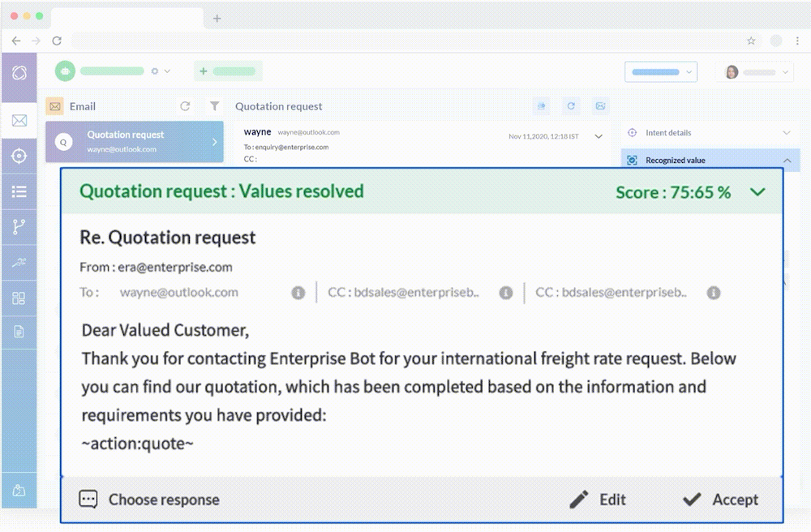This screenshot has width=811, height=532.
Task: Click the gear next to the bot name
Action: point(155,71)
